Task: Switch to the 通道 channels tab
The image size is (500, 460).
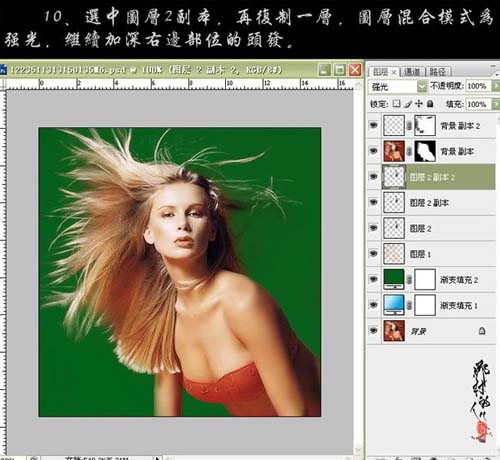Action: pyautogui.click(x=412, y=72)
